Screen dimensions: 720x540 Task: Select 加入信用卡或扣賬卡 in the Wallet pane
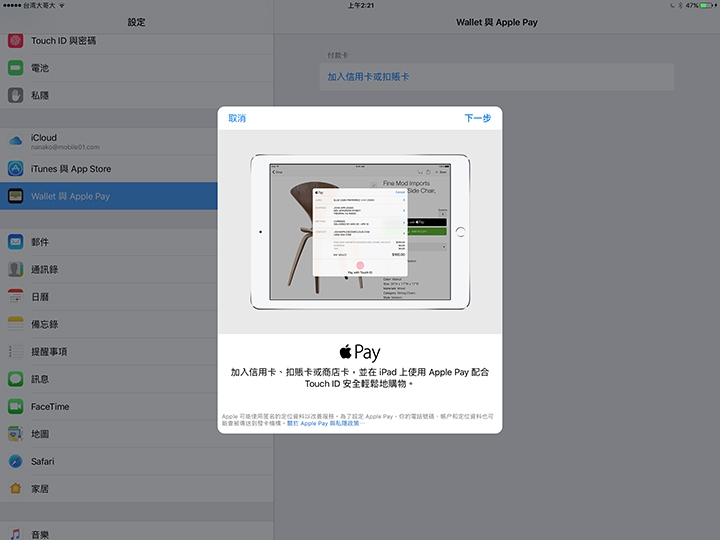coord(496,77)
